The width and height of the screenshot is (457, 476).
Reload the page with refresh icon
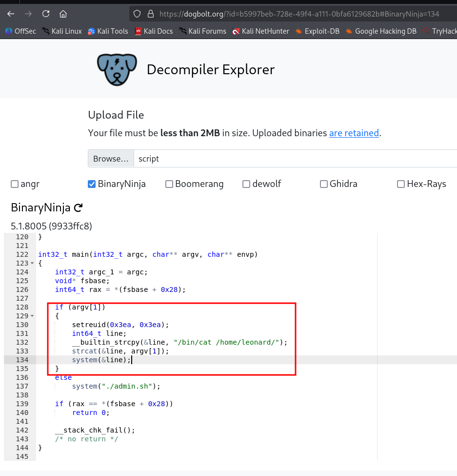(46, 14)
